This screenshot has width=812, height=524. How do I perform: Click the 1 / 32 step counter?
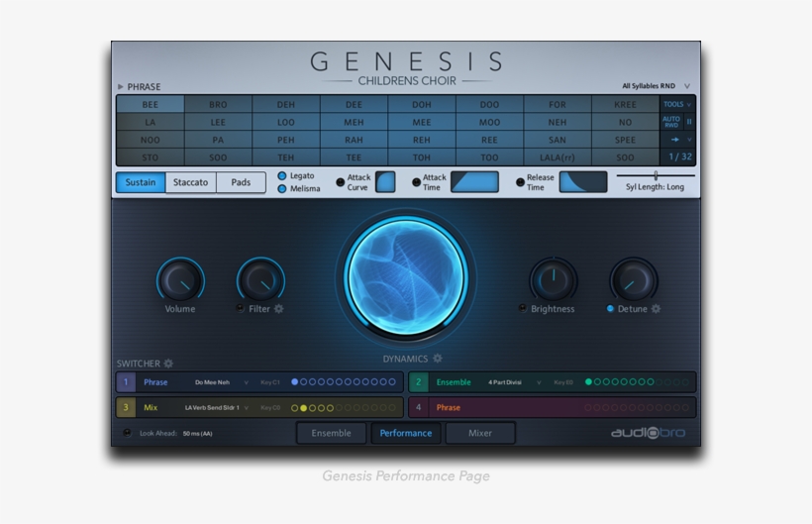679,157
